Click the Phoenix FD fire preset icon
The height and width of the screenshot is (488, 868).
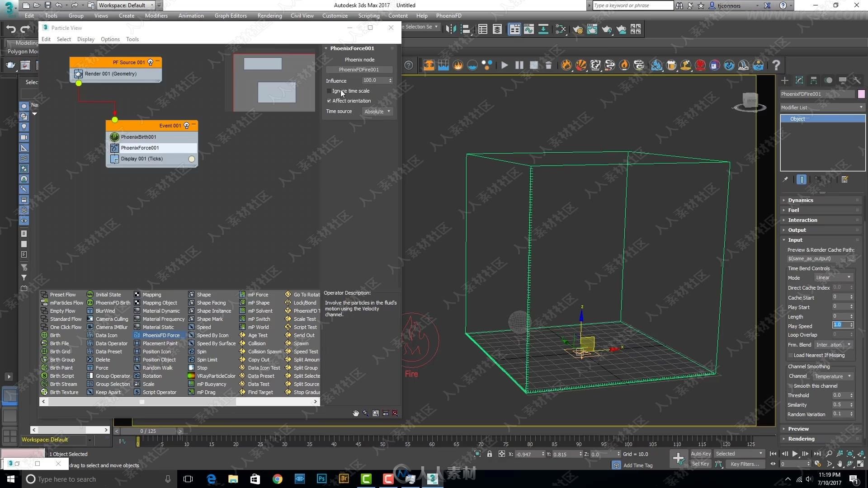pos(566,65)
